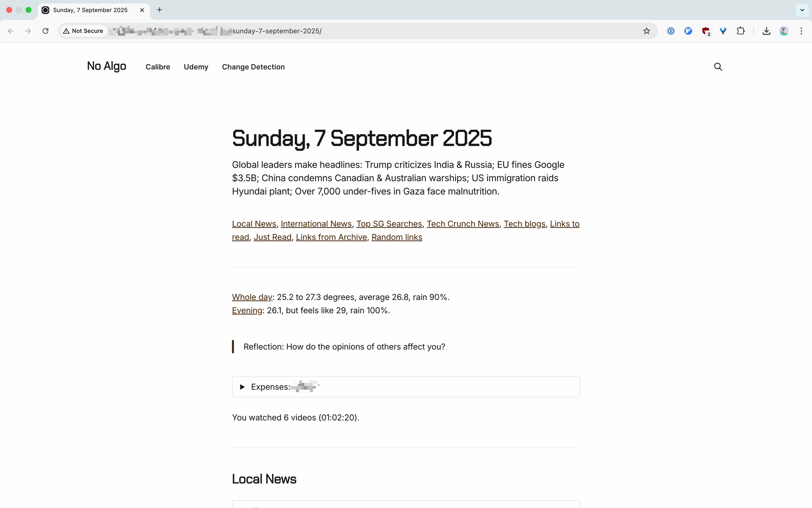Click the Global leaders headlines summary paragraph

tap(398, 178)
